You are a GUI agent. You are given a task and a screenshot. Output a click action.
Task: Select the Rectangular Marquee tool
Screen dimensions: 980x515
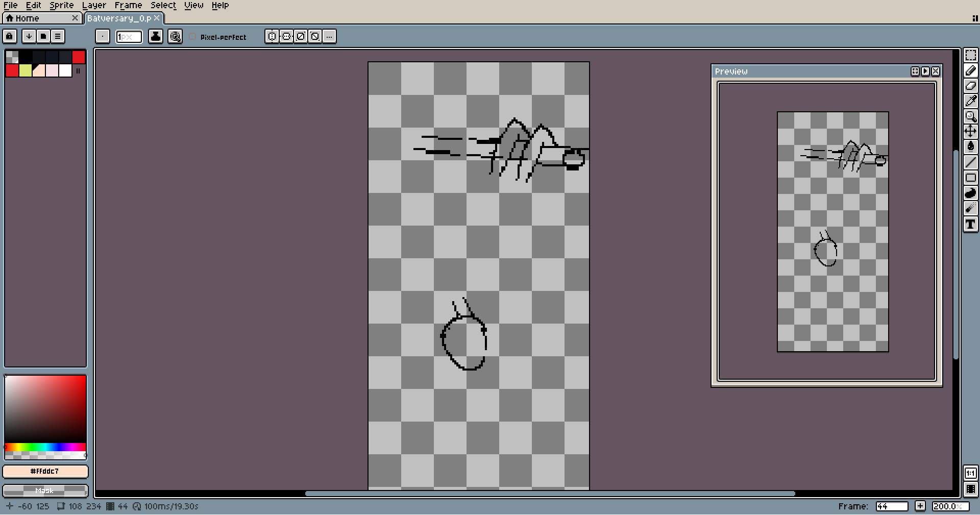tap(970, 55)
